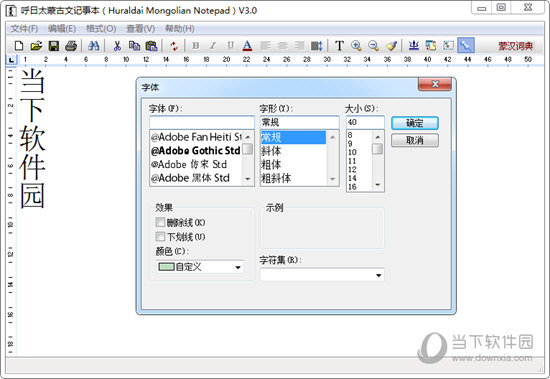This screenshot has height=379, width=550.
Task: Click the font style list scroll-down arrow
Action: pos(333,179)
